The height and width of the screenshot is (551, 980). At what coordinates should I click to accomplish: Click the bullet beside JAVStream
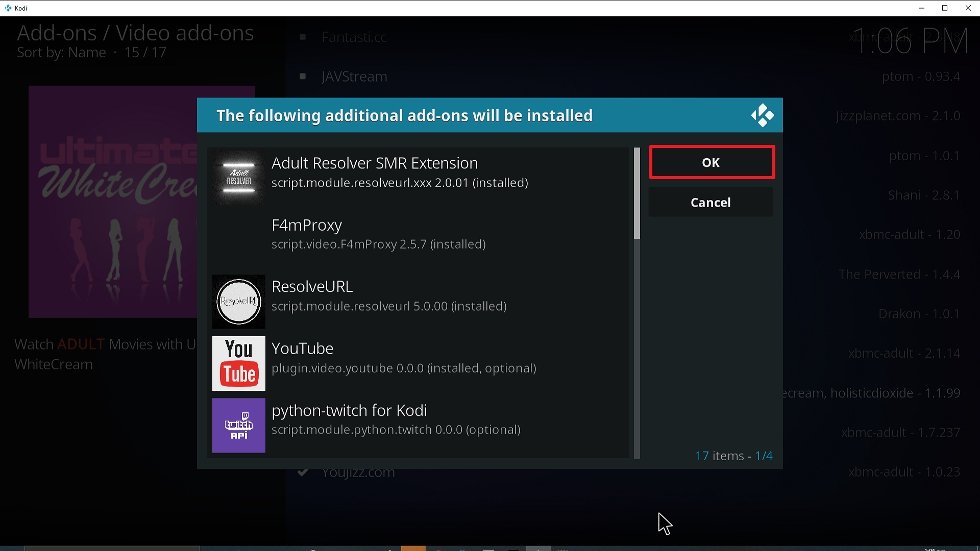303,77
